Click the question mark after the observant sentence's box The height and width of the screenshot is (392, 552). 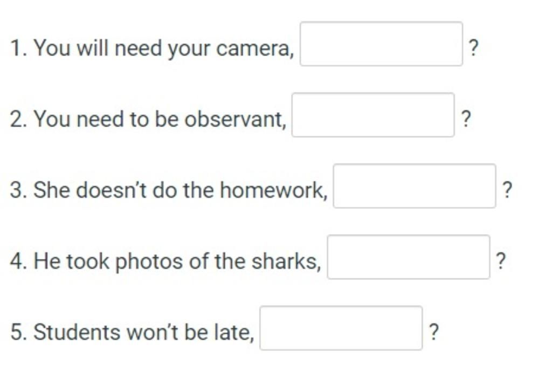[466, 119]
